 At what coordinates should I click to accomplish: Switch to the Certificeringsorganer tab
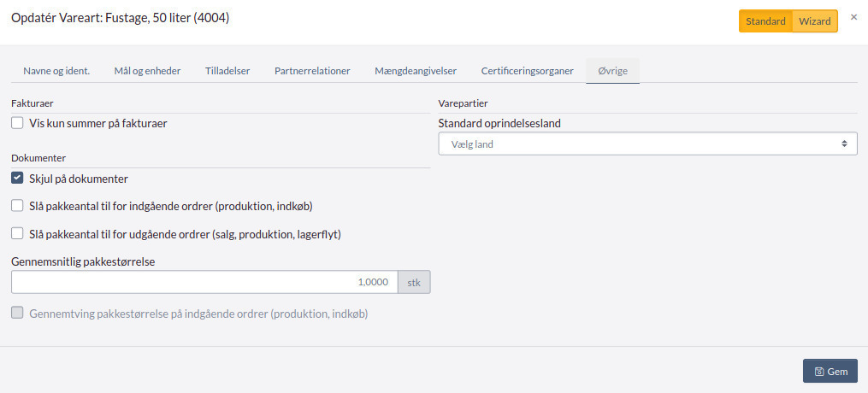[527, 71]
